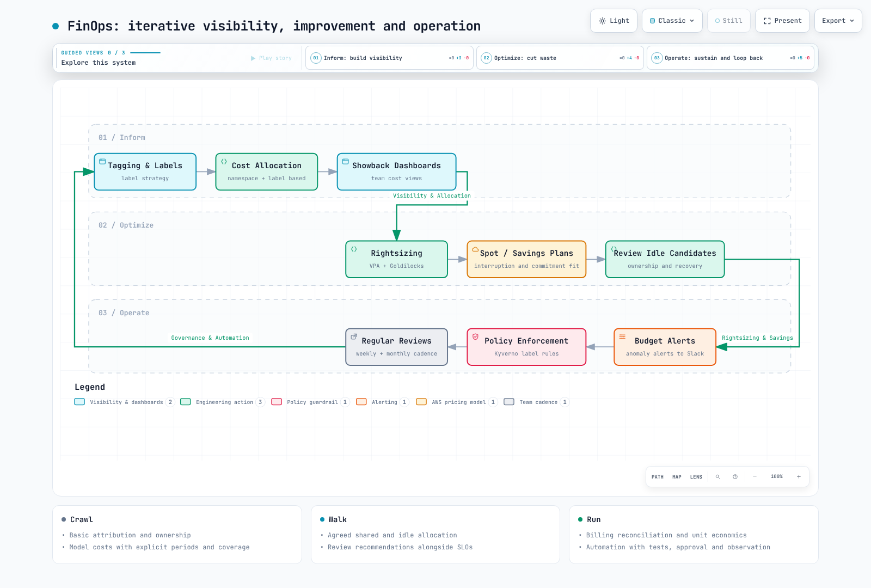This screenshot has height=588, width=871.
Task: Open the help question-mark icon in canvas toolbar
Action: point(735,477)
